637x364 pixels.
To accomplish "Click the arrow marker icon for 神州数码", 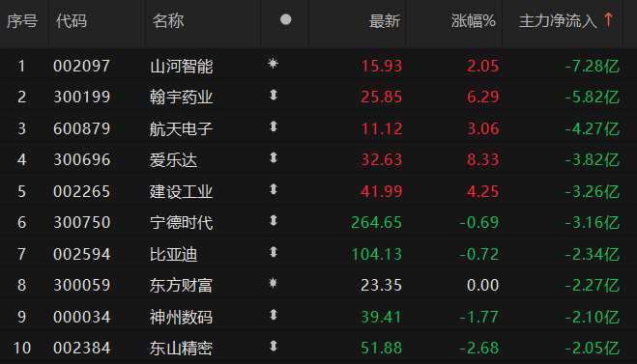I will pyautogui.click(x=274, y=315).
